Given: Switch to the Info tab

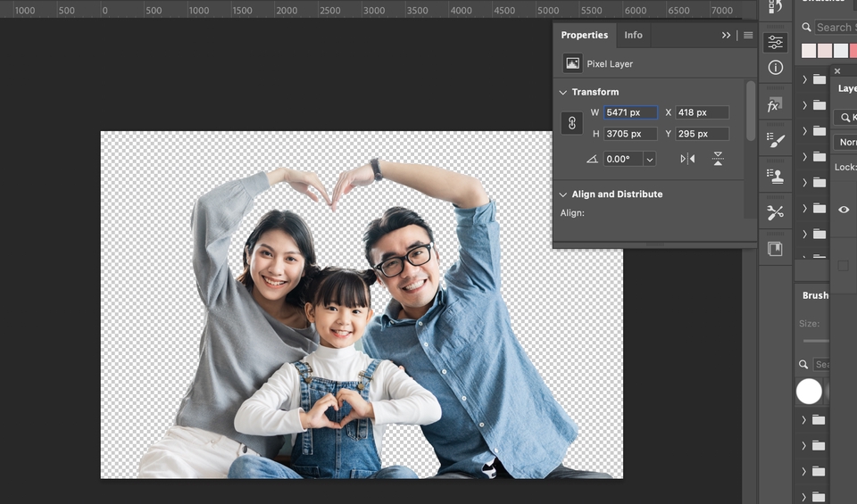Looking at the screenshot, I should 633,35.
